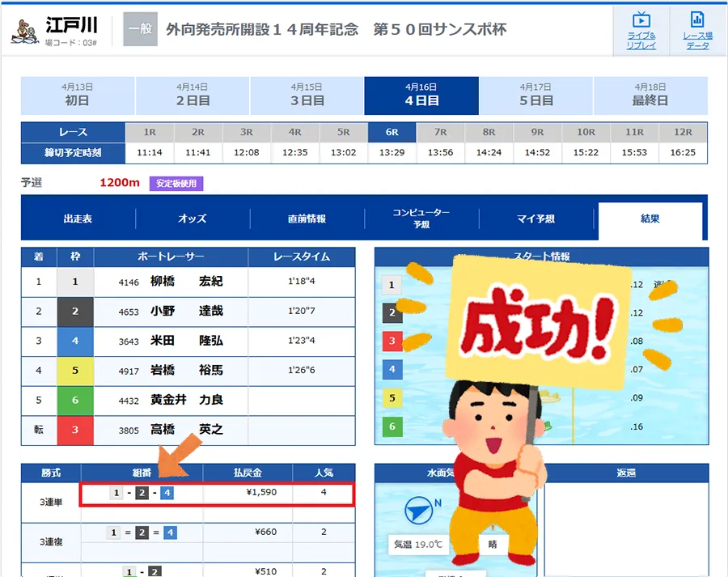The width and height of the screenshot is (728, 577).
Task: Click the white boat 1 number icon in results
Action: (x=75, y=282)
